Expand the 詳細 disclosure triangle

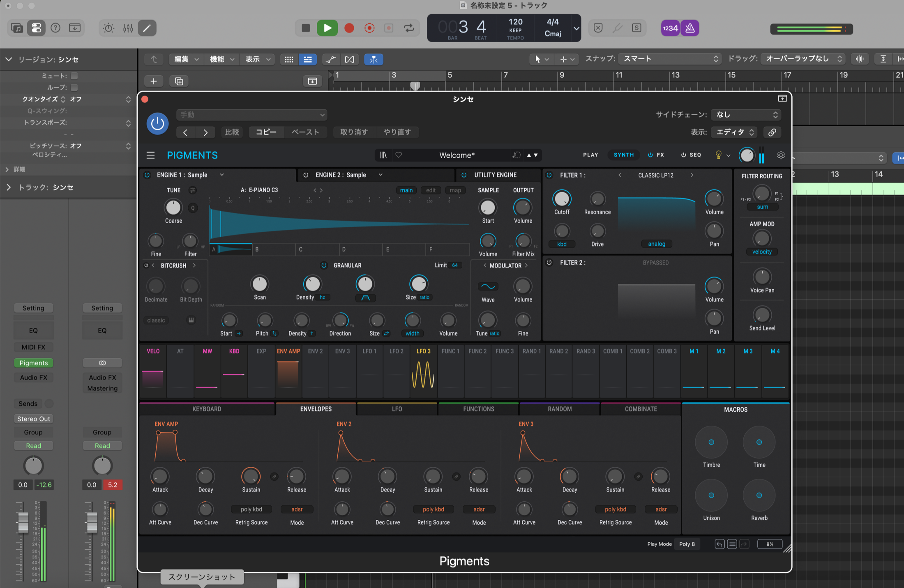(7, 169)
